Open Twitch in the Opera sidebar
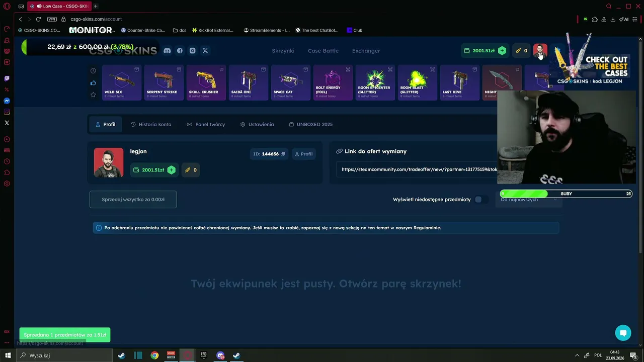Viewport: 644px width, 362px height. coord(7,78)
